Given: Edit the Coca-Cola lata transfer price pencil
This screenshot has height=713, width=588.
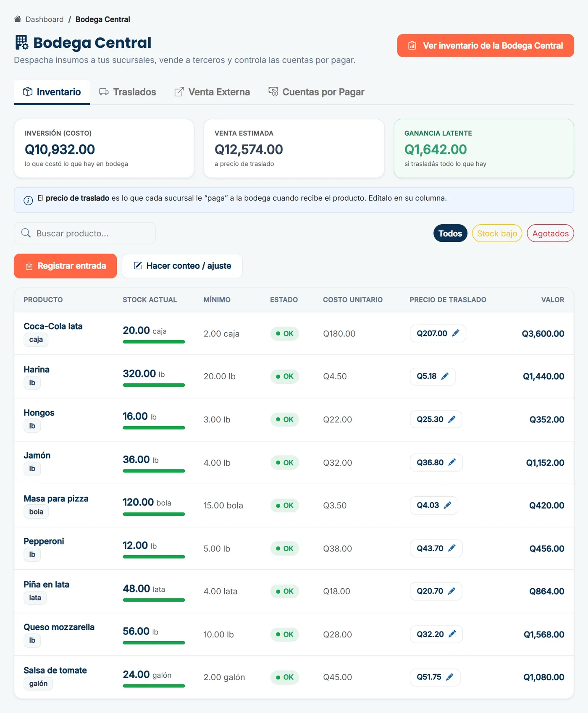Looking at the screenshot, I should click(455, 333).
